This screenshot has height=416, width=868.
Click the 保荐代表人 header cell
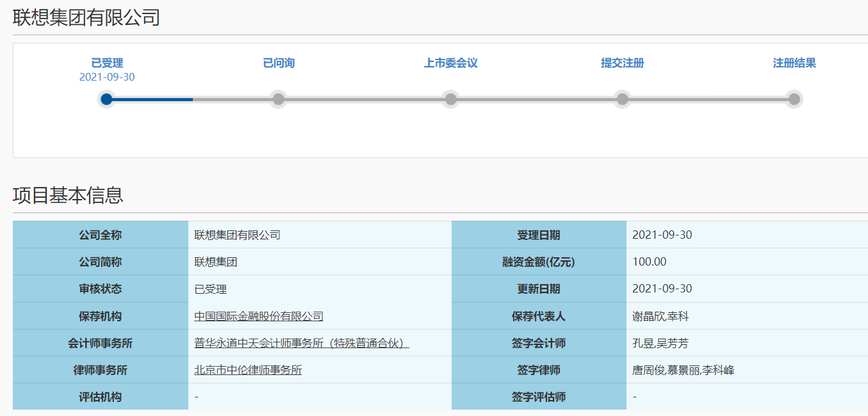(539, 316)
